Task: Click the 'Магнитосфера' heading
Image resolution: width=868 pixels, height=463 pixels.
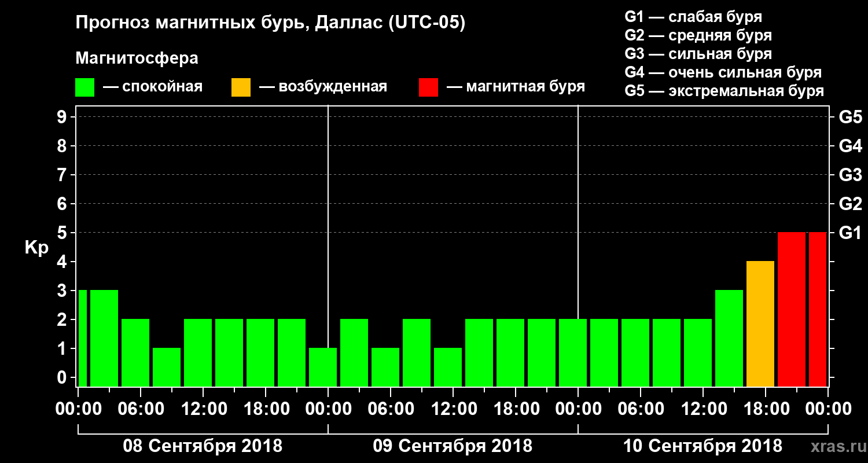Action: point(137,58)
